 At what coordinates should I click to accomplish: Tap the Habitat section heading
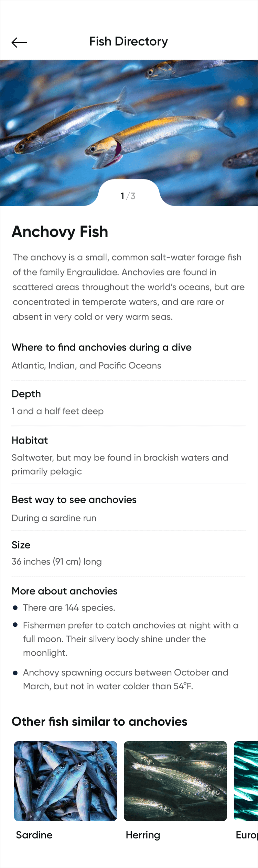click(x=30, y=440)
